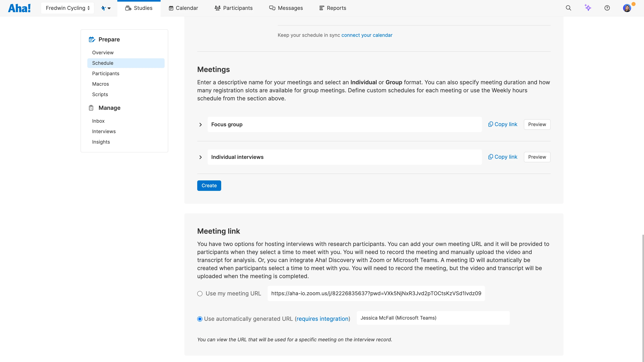Click the Prepare section icon
Viewport: 644px width, 362px height.
point(92,39)
